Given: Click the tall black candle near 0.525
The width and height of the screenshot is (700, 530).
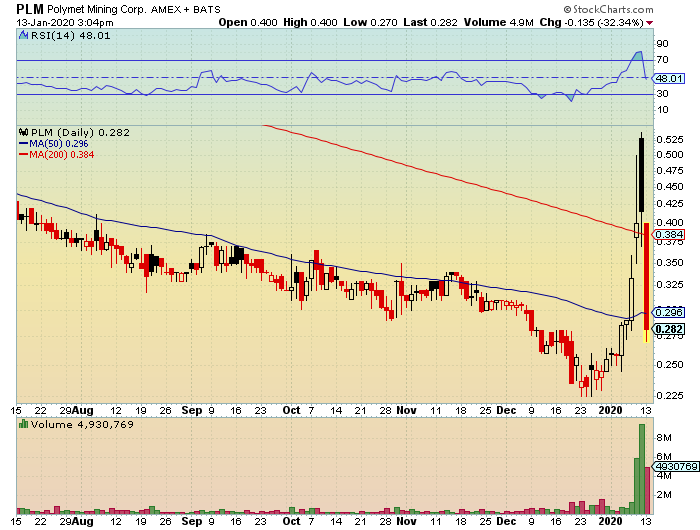Looking at the screenshot, I should (x=642, y=175).
